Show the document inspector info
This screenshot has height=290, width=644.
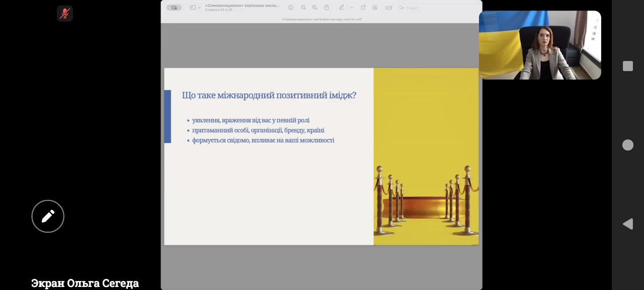291,8
